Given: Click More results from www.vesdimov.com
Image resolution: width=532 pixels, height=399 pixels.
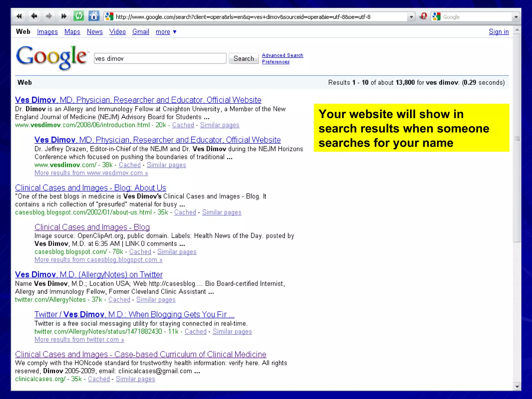Looking at the screenshot, I should click(91, 173).
